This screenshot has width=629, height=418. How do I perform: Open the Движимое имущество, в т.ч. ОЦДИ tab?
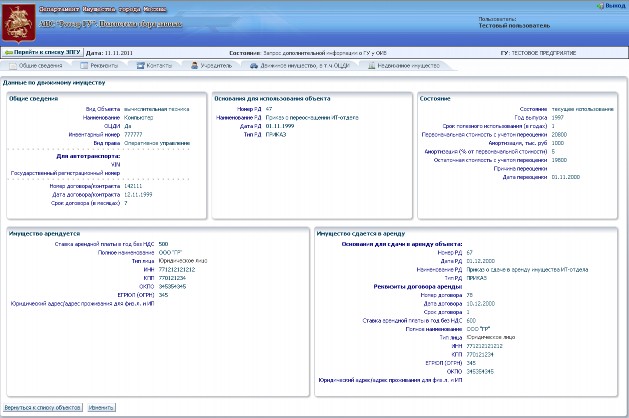tap(300, 65)
